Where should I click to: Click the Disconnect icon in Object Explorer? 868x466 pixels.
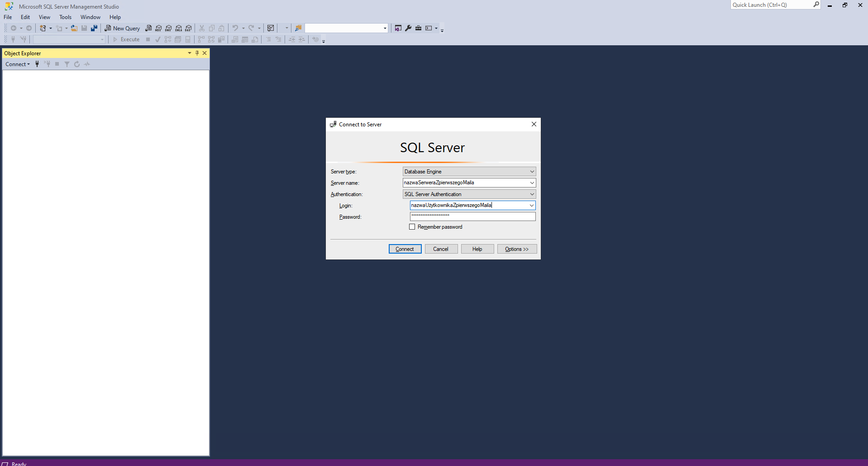pos(48,64)
